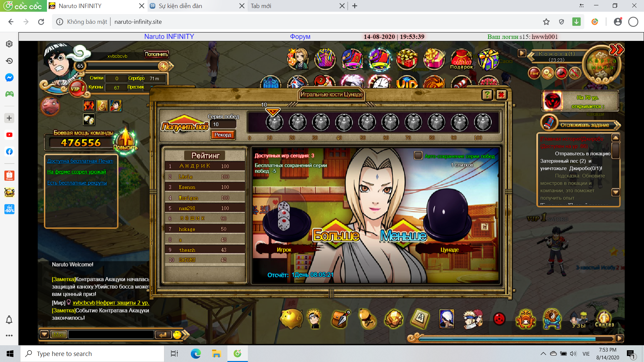Open the purple flower gift box icon

point(488,59)
